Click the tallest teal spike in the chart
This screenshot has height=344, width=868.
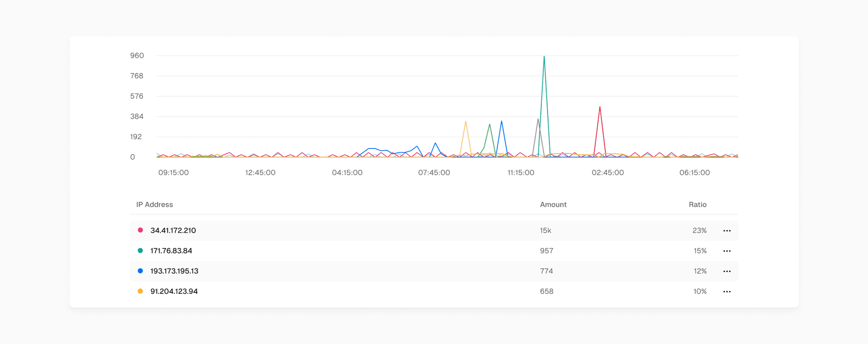pyautogui.click(x=544, y=57)
